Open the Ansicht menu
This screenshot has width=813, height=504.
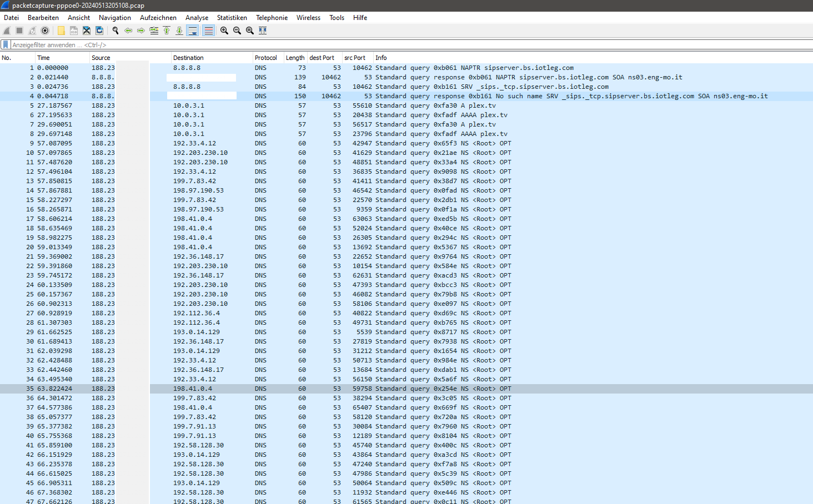point(79,18)
